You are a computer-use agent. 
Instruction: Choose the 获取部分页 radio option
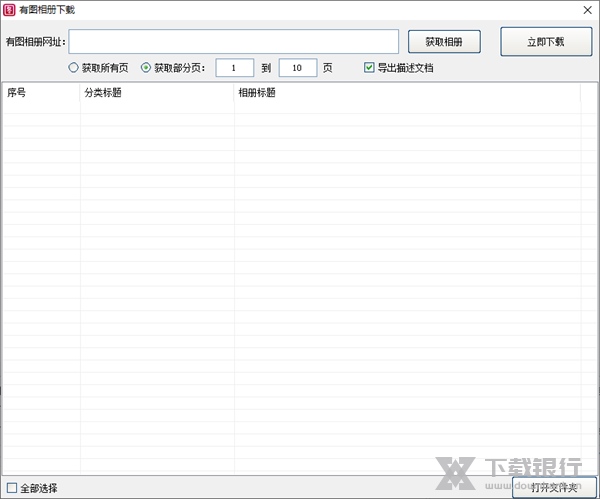coord(146,68)
